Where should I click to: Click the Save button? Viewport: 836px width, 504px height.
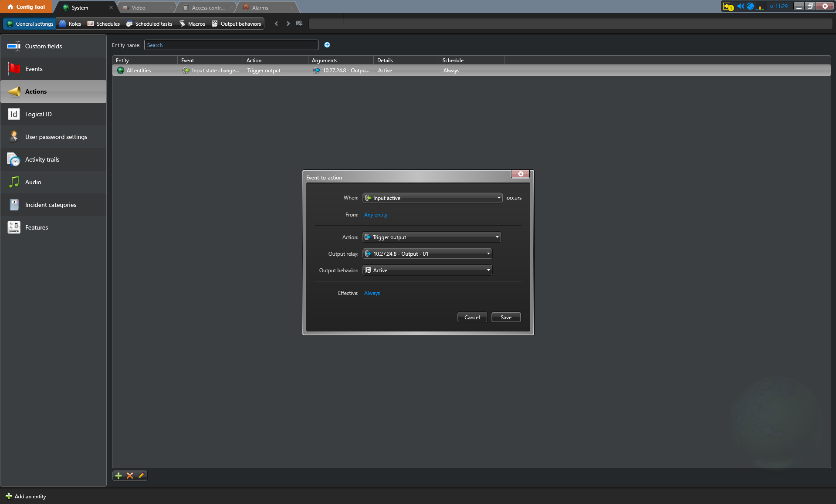tap(506, 317)
